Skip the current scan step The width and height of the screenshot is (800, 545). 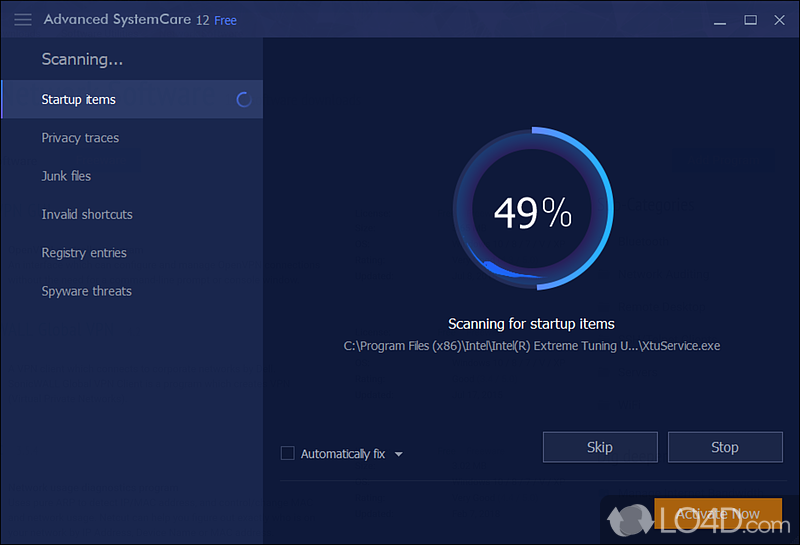click(x=600, y=447)
